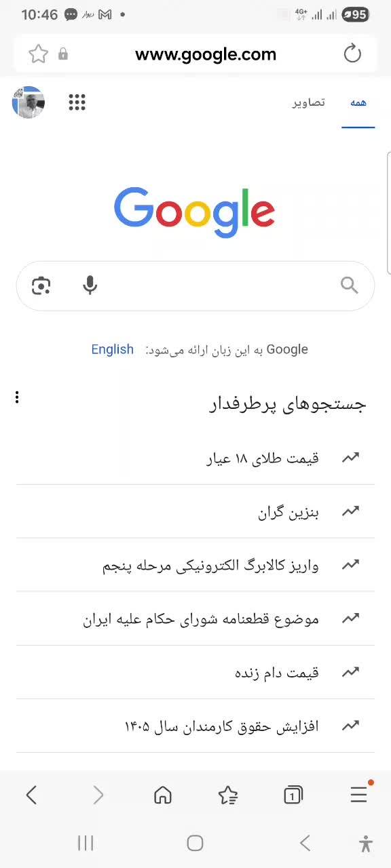Open Google in English via the link
This screenshot has width=391, height=868.
112,349
